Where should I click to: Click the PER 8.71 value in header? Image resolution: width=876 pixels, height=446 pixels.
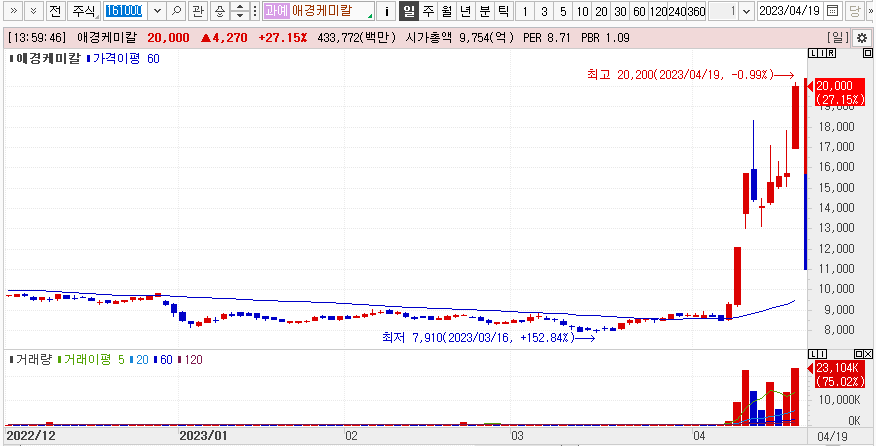(546, 38)
